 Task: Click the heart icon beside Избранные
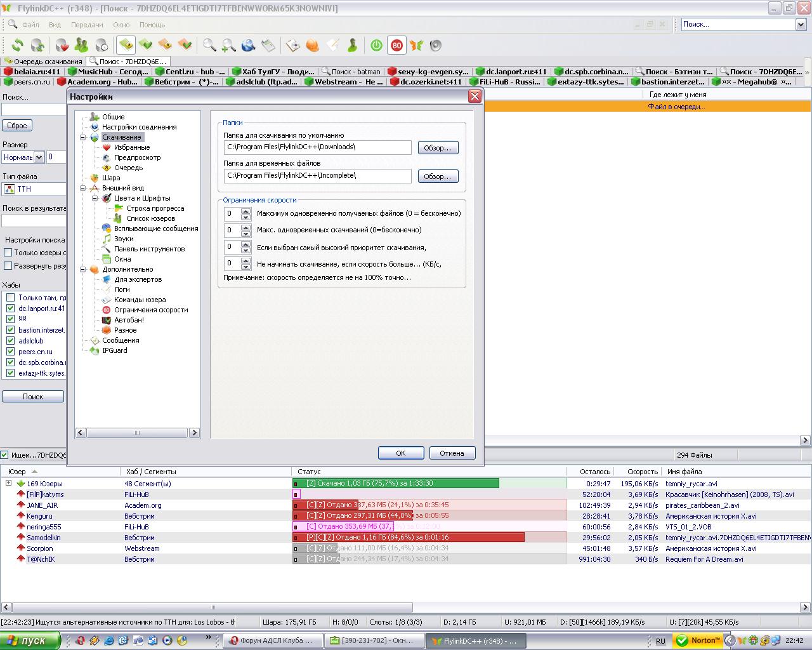[107, 147]
